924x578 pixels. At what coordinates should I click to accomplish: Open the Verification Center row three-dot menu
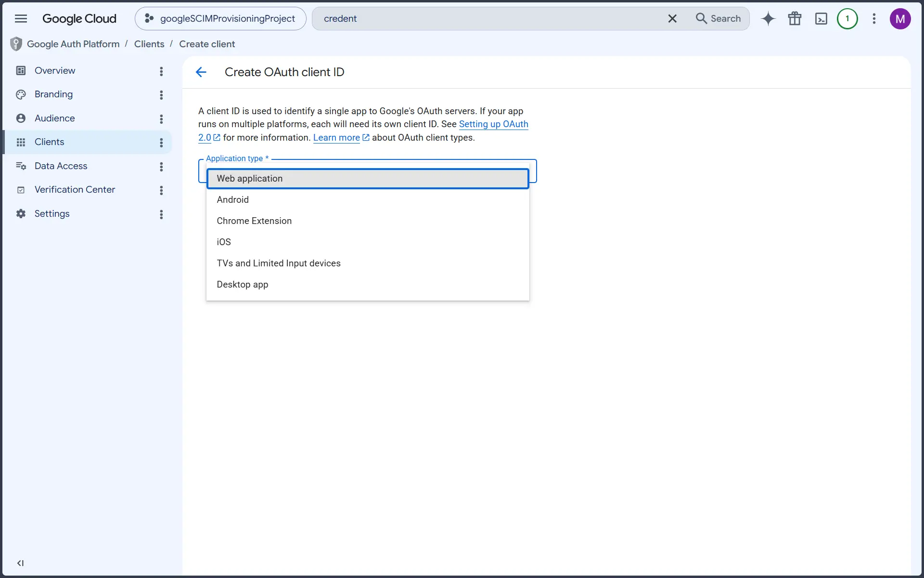pos(161,190)
